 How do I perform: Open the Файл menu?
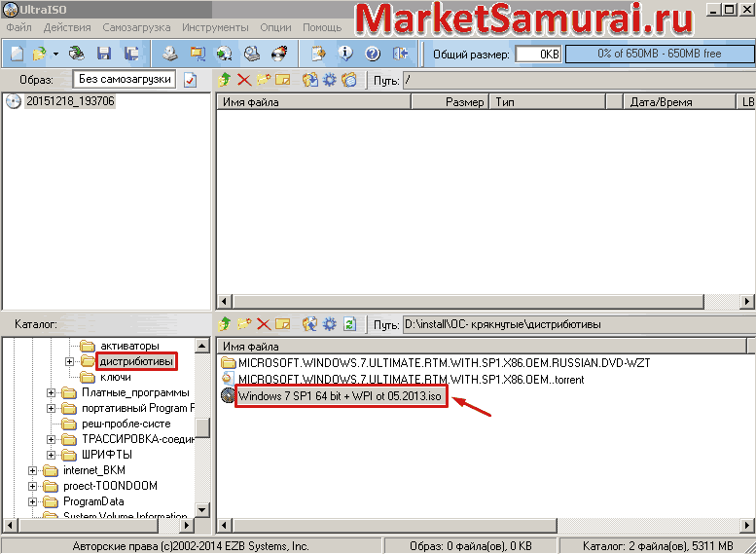coord(18,27)
